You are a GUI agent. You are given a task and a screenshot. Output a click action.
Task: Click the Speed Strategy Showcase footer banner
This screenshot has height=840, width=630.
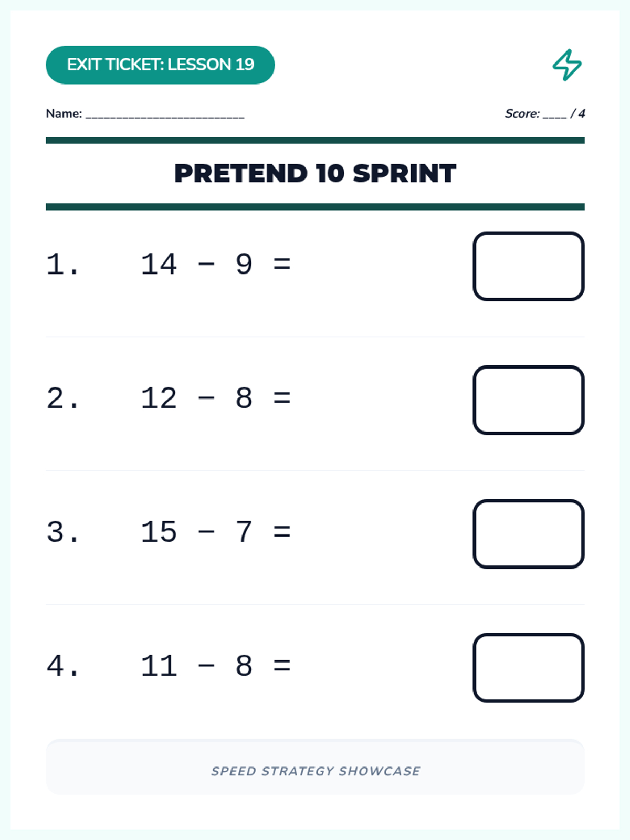coord(315,766)
